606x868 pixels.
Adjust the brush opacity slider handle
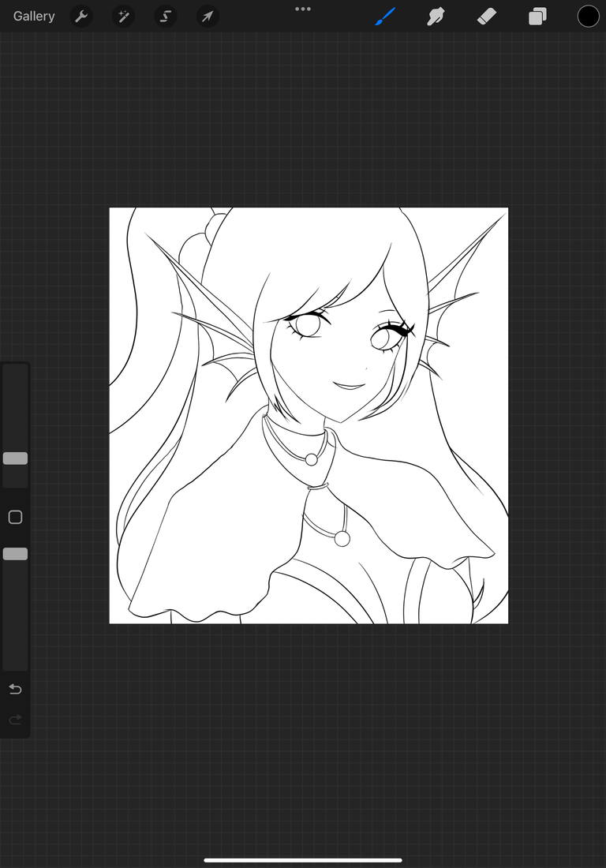pos(16,554)
